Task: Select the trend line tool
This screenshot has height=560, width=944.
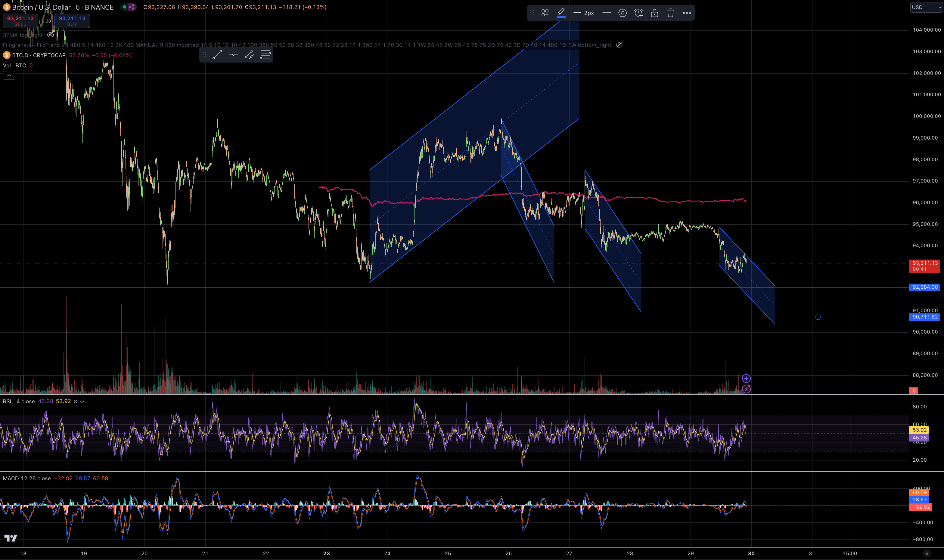Action: [217, 55]
